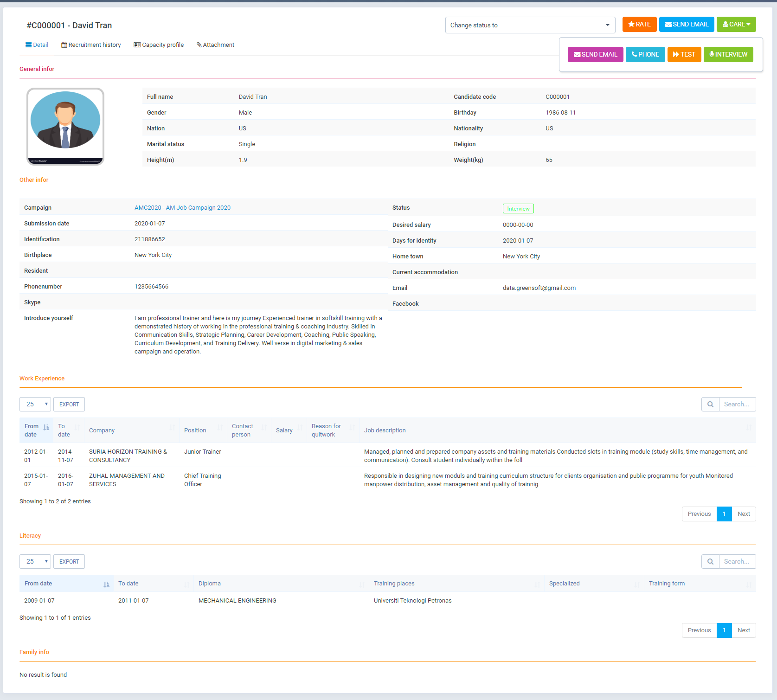The width and height of the screenshot is (777, 700).
Task: Click the Interview status badge
Action: (x=518, y=208)
